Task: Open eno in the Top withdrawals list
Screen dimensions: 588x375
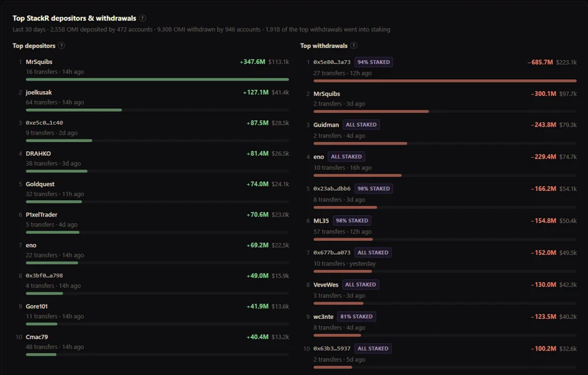Action: point(318,157)
